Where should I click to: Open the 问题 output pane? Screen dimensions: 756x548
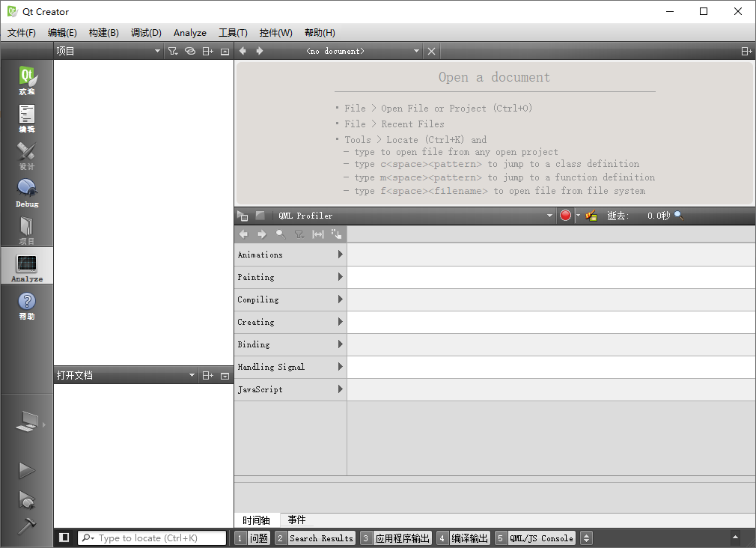(252, 538)
